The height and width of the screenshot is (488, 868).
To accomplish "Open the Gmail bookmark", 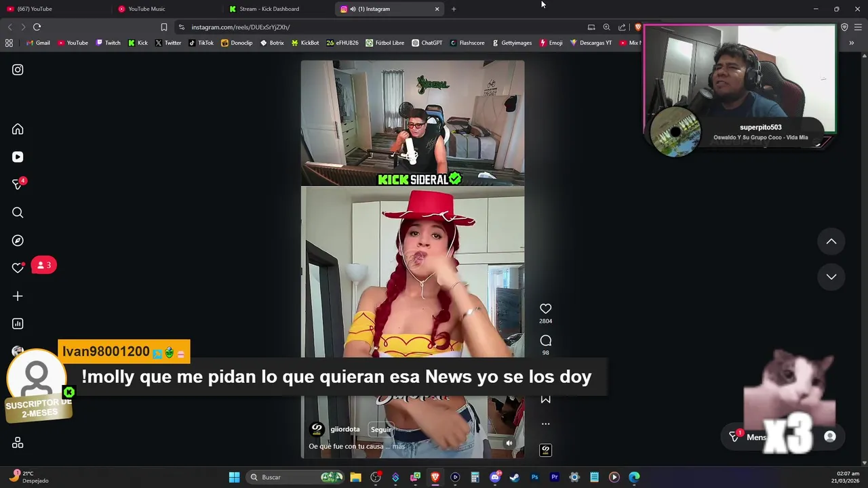I will [x=38, y=43].
